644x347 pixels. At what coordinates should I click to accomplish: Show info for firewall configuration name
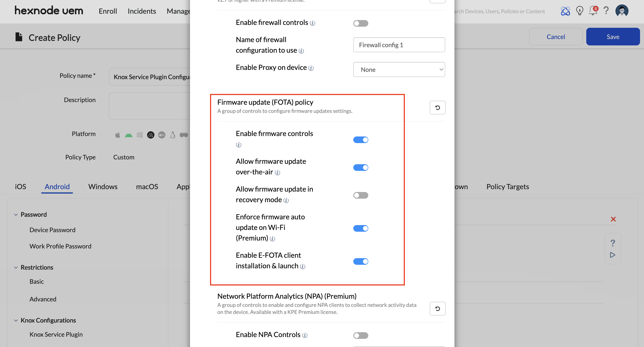pos(302,51)
